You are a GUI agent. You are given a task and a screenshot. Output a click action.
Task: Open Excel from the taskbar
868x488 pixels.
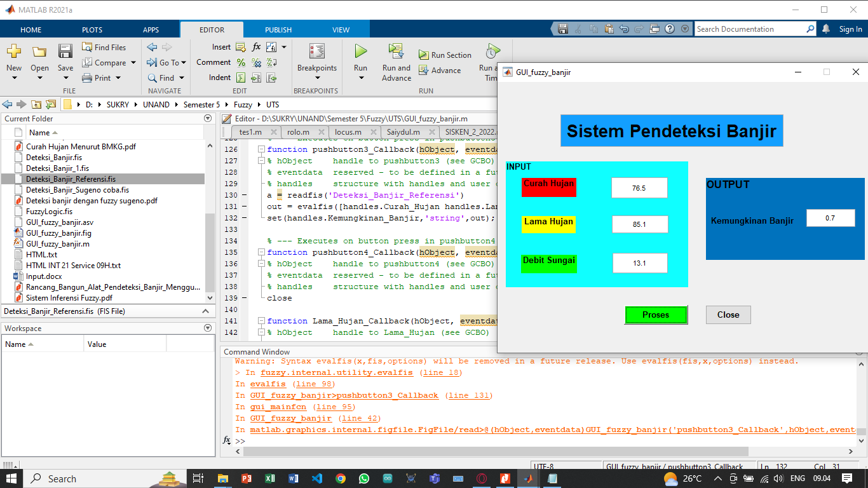click(269, 478)
